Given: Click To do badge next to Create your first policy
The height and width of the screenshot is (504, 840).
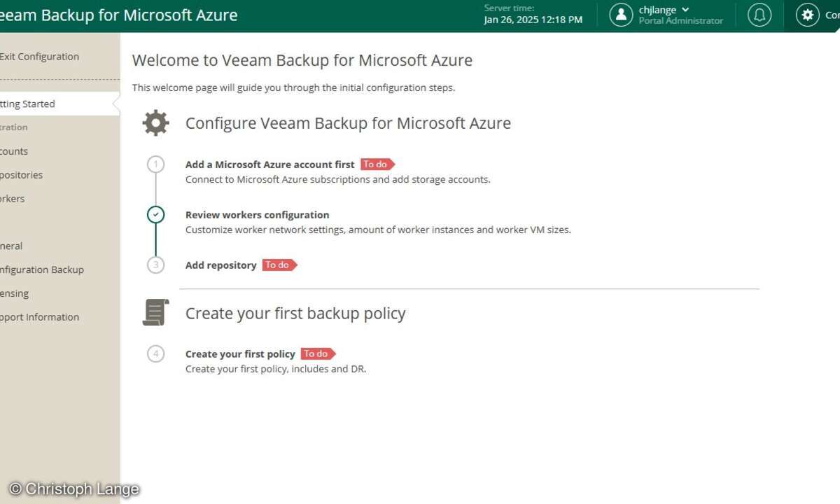Looking at the screenshot, I should point(318,354).
